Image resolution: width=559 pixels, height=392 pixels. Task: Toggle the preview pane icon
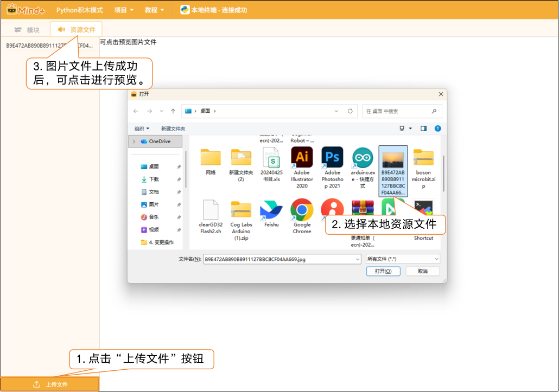423,128
